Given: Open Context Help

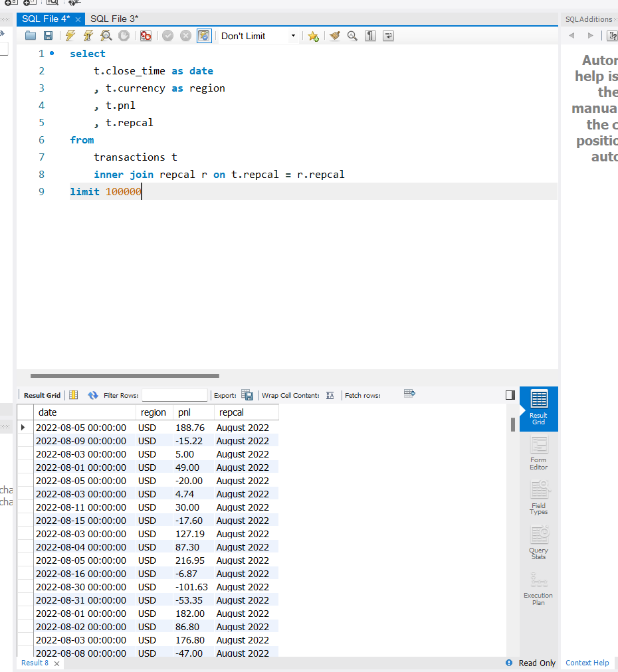Looking at the screenshot, I should (587, 663).
